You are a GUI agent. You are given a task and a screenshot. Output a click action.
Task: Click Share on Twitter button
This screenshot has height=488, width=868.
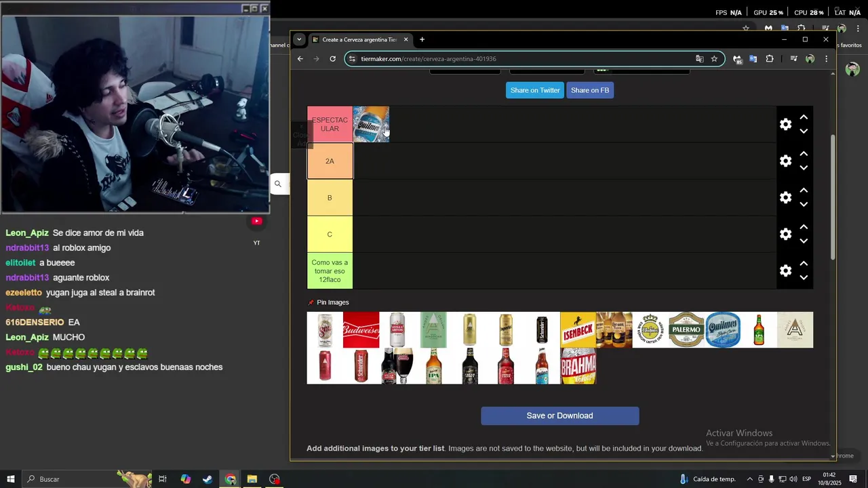(535, 90)
